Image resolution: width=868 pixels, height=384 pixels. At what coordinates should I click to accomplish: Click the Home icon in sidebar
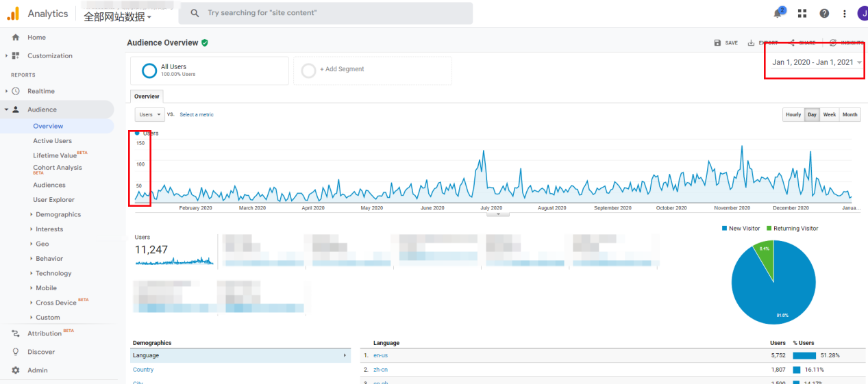click(16, 38)
